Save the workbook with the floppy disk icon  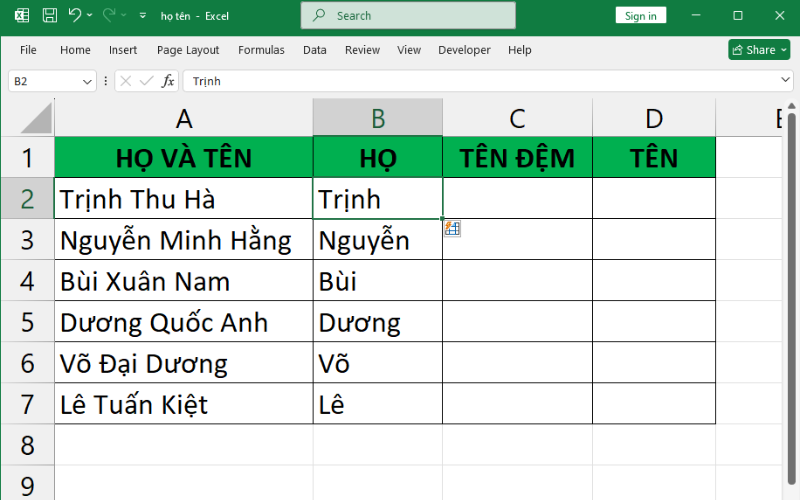pos(49,15)
